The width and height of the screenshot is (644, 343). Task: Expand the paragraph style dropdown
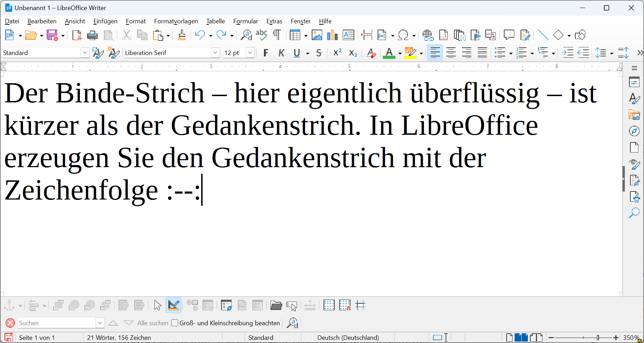click(x=85, y=53)
